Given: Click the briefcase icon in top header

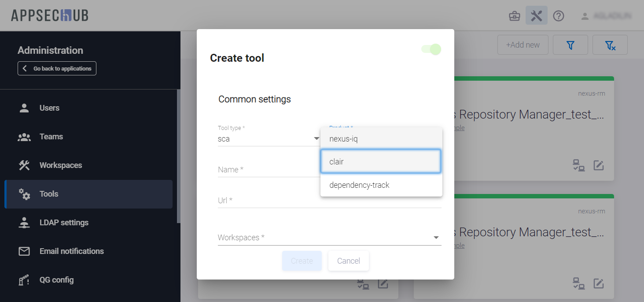Looking at the screenshot, I should tap(514, 16).
